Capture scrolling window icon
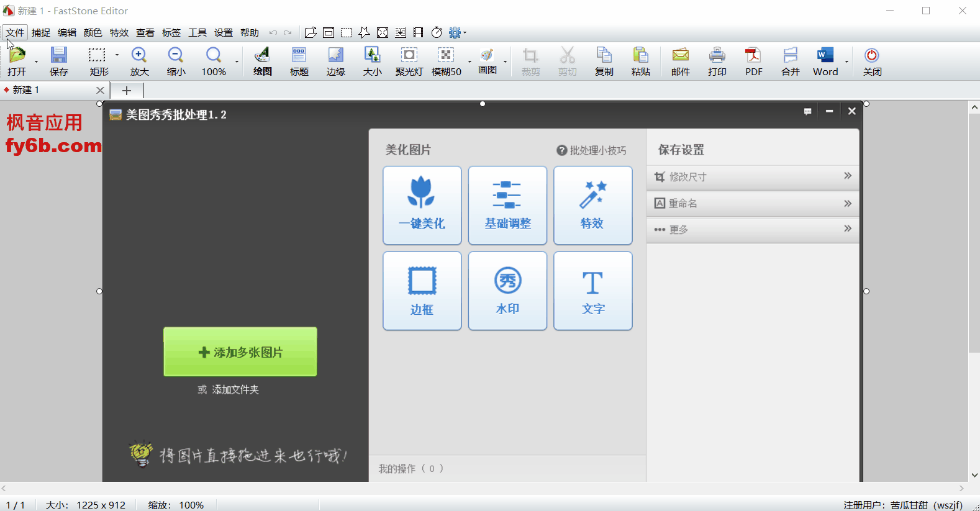The width and height of the screenshot is (980, 511). click(401, 32)
